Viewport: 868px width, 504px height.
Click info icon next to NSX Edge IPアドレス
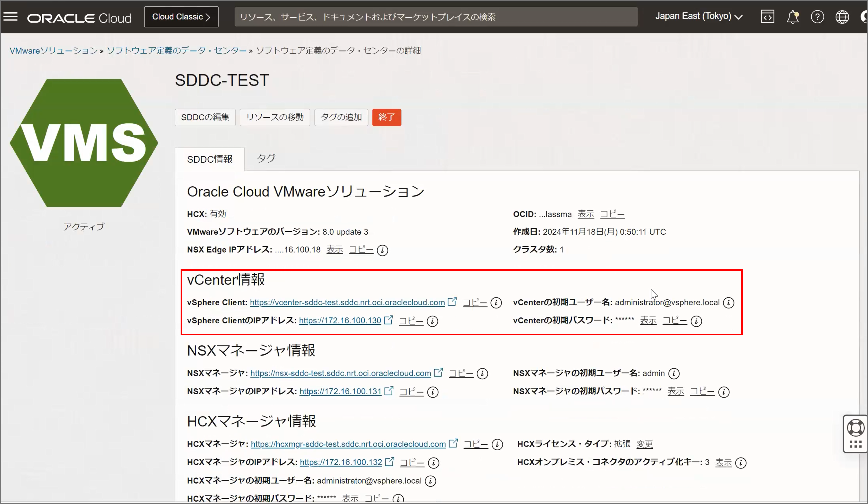click(x=382, y=250)
